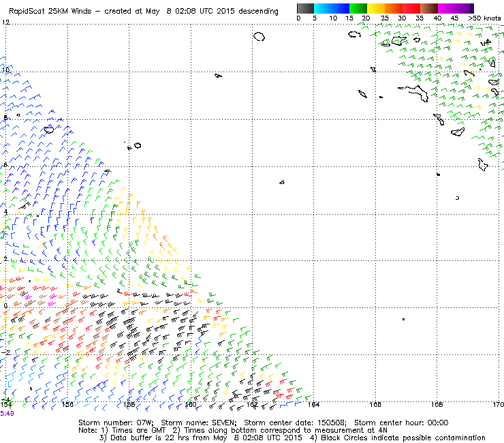
Task: Click the longitude 170 axis label
Action: [499, 404]
